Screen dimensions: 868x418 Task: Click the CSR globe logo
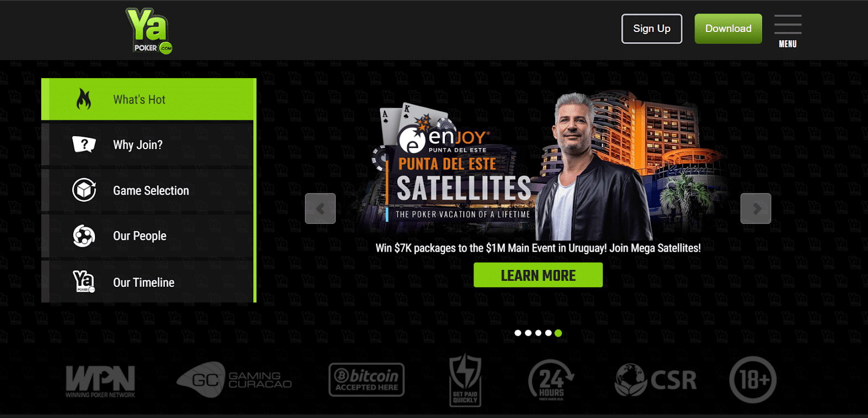pos(656,380)
